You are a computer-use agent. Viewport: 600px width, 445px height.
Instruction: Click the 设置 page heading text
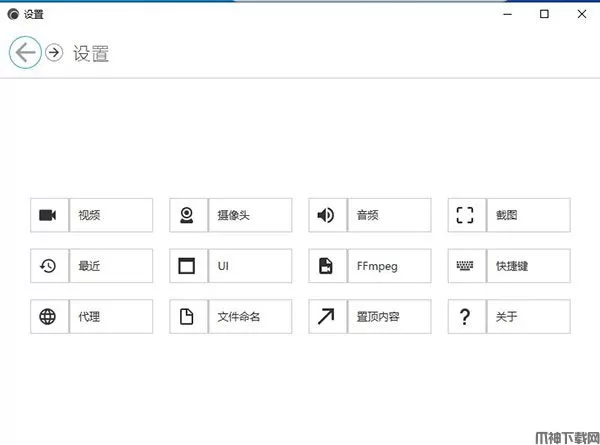[x=91, y=54]
